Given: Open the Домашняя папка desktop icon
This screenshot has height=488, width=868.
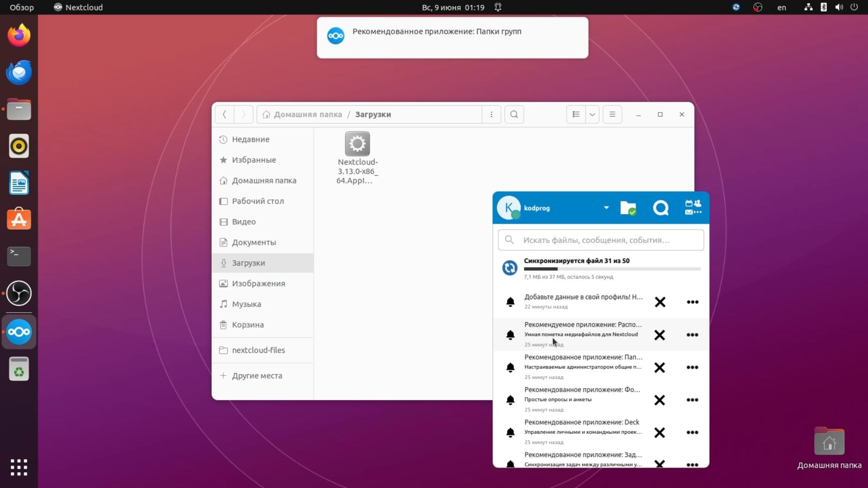Looking at the screenshot, I should [829, 448].
